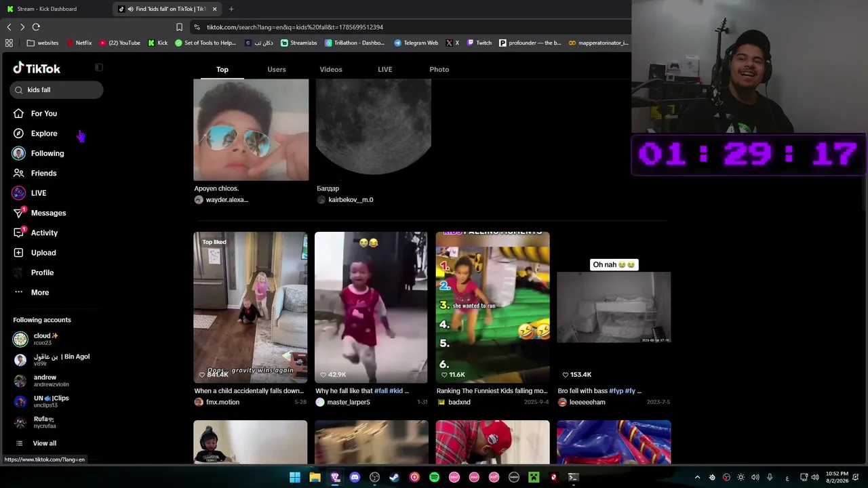Open the andrew account in Following accounts
This screenshot has height=488, width=868.
pyautogui.click(x=41, y=381)
